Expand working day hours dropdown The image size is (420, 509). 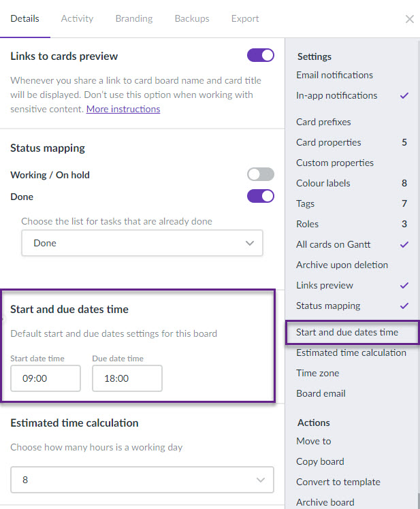click(x=142, y=480)
